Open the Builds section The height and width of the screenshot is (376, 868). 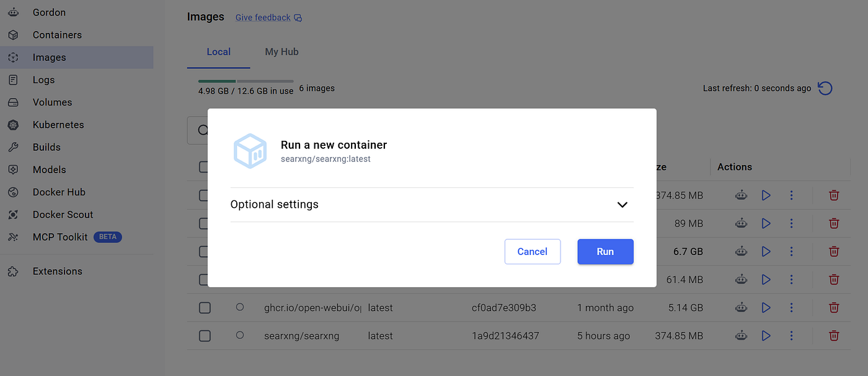(x=46, y=147)
